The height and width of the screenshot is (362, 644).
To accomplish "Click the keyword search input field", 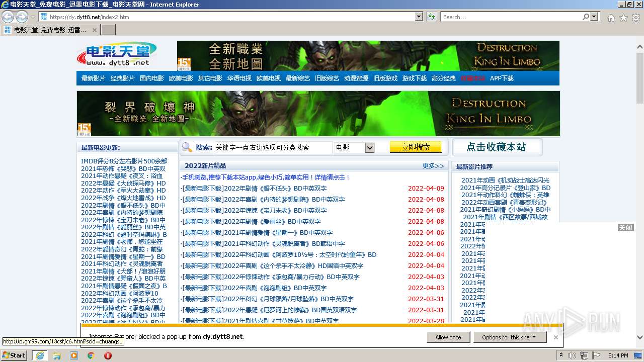I will [273, 147].
